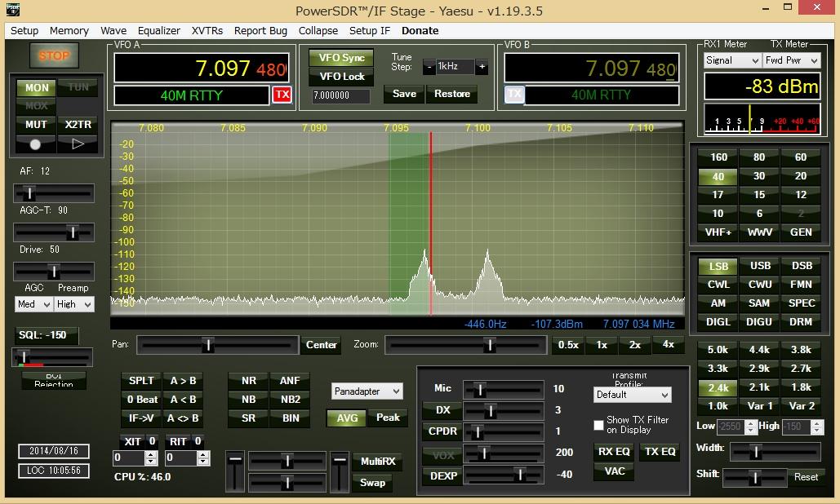Select the 20 meter band button

click(800, 176)
